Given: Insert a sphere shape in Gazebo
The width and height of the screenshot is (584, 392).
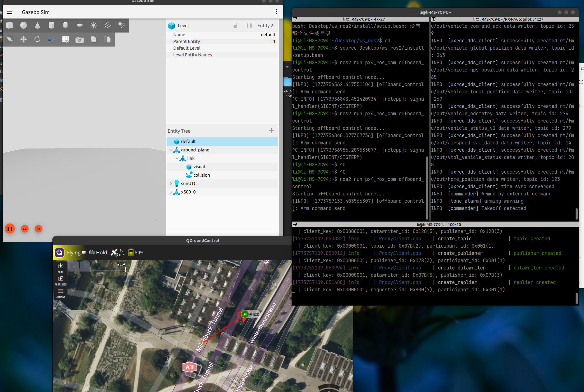Looking at the screenshot, I should [24, 25].
